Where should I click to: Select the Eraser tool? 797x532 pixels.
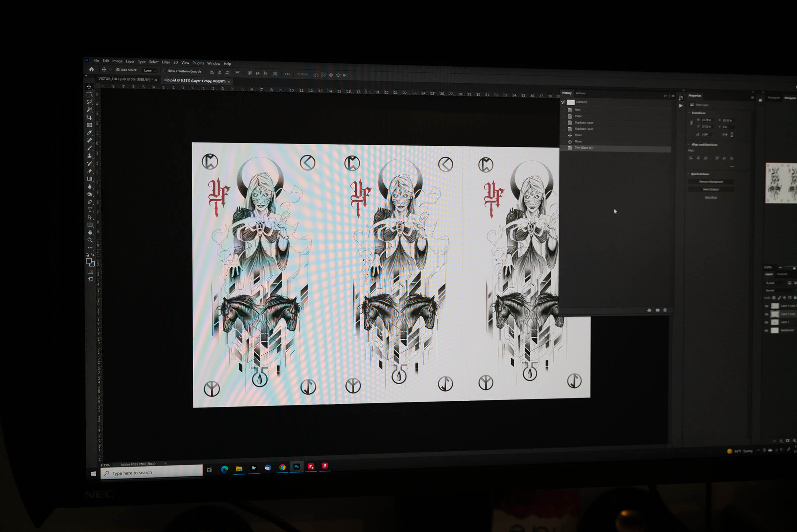[90, 171]
